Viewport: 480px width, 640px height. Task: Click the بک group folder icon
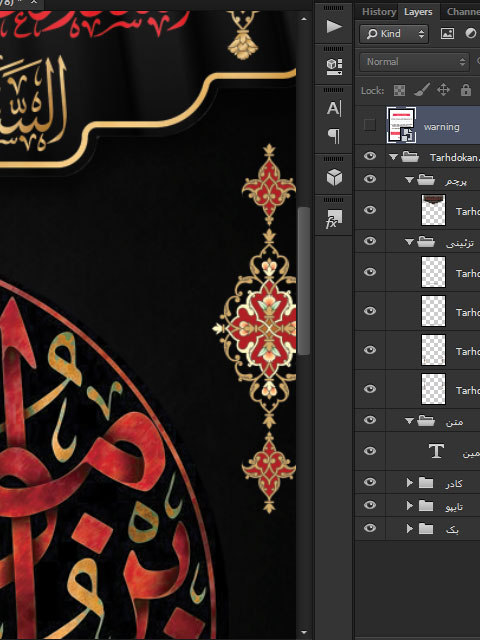[426, 529]
